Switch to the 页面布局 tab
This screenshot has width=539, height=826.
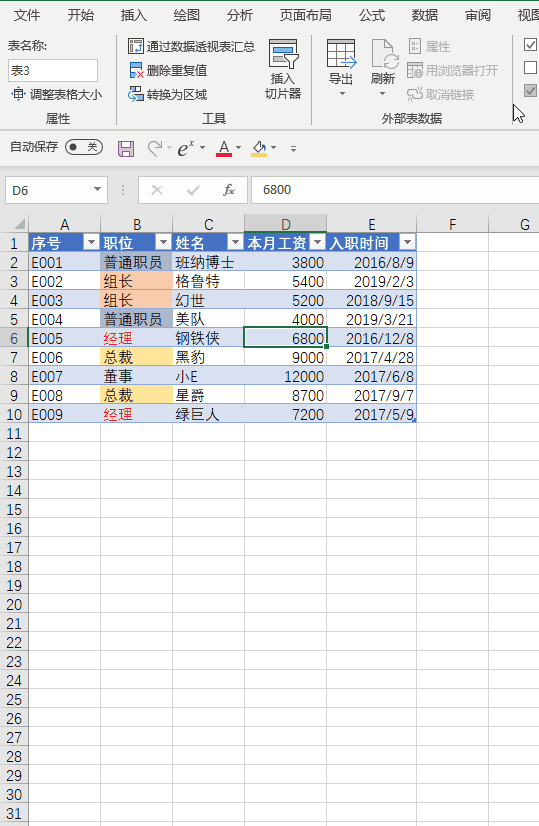306,15
